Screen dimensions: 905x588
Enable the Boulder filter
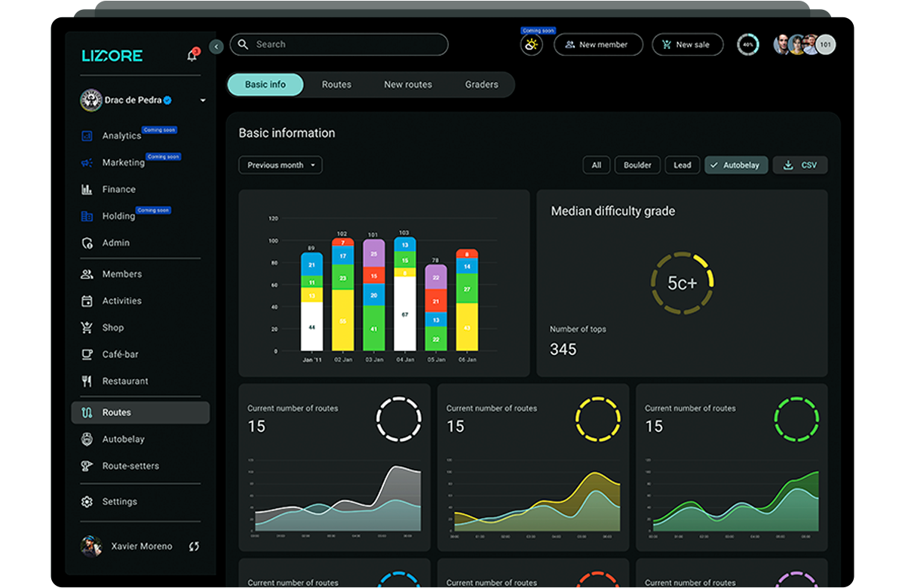click(637, 165)
